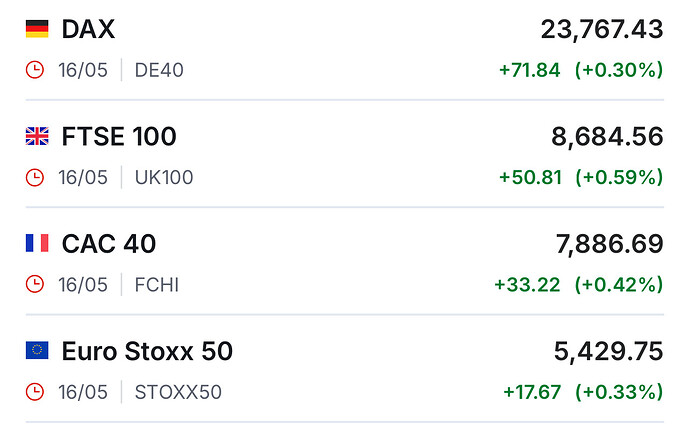Click the French flag icon beside CAC 40

[36, 243]
